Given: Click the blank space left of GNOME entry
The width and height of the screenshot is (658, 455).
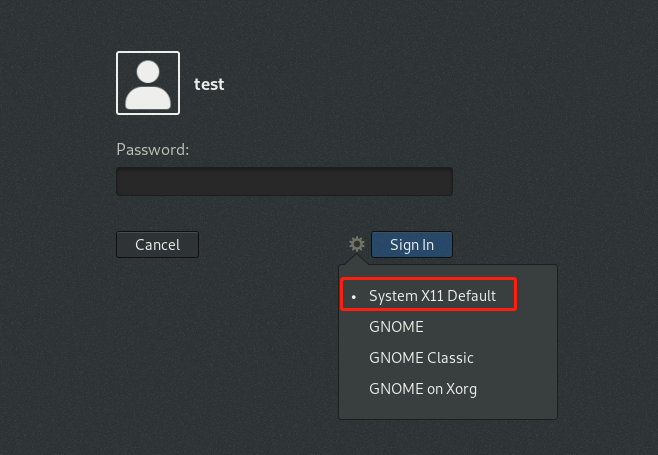Looking at the screenshot, I should (354, 327).
